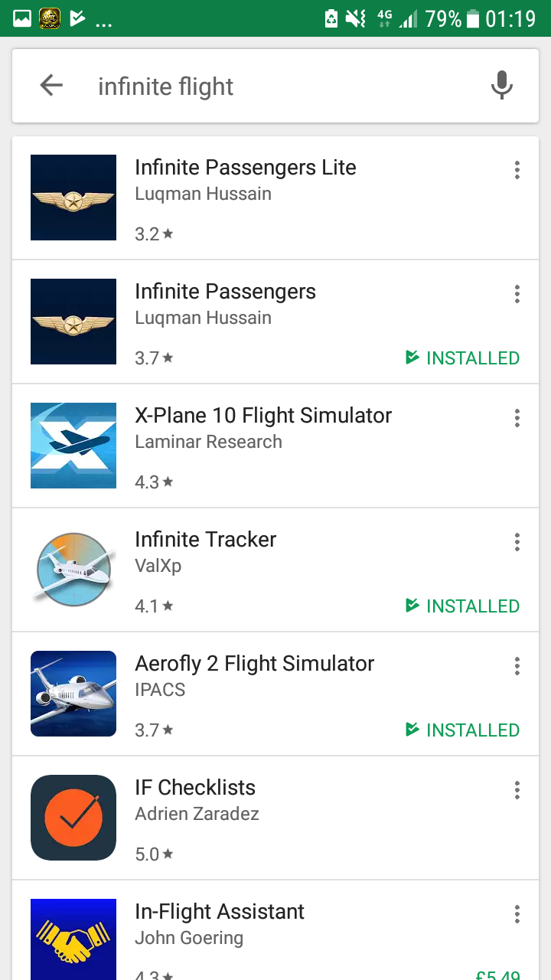Tap the microphone voice search icon
Screen dimensions: 551x980
pos(501,86)
